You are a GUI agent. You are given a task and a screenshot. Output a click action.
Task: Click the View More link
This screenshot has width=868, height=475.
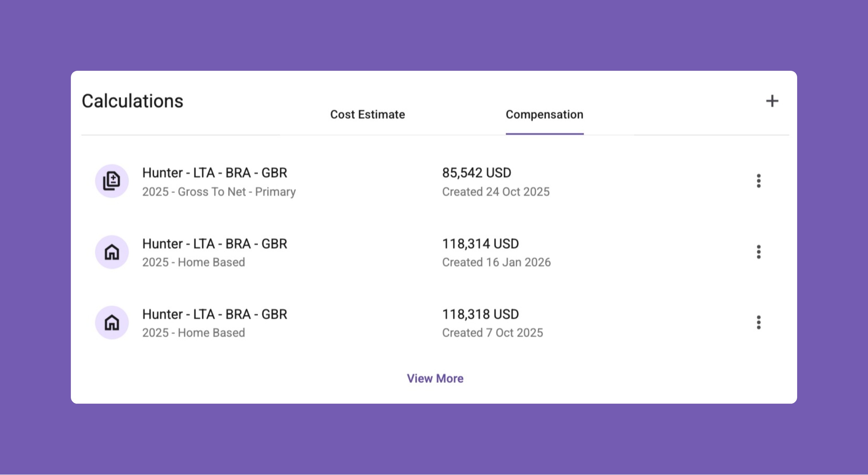tap(435, 379)
